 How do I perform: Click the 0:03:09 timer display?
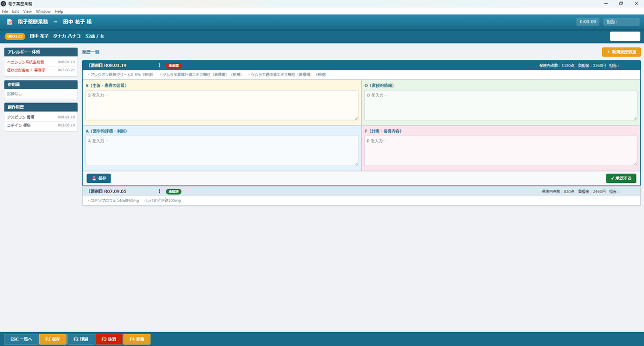(588, 22)
